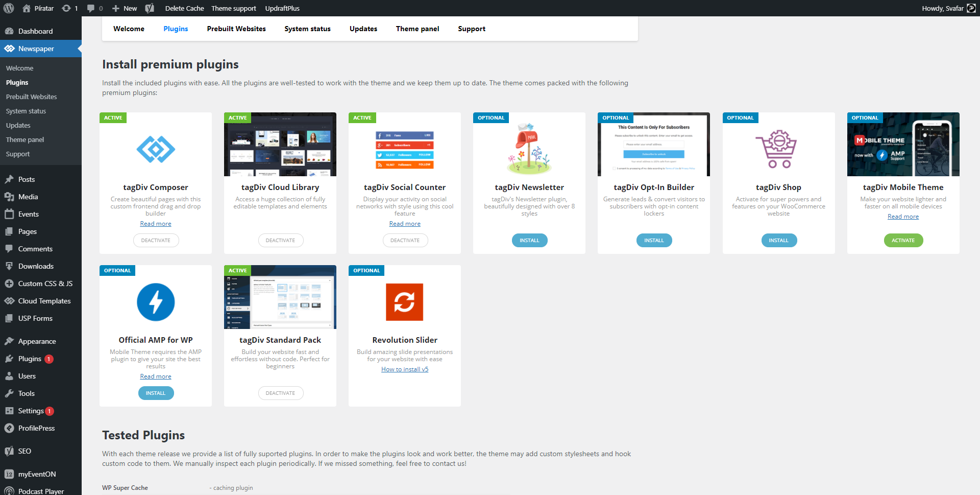Click the Cloud Templates icon
980x495 pixels.
[9, 301]
